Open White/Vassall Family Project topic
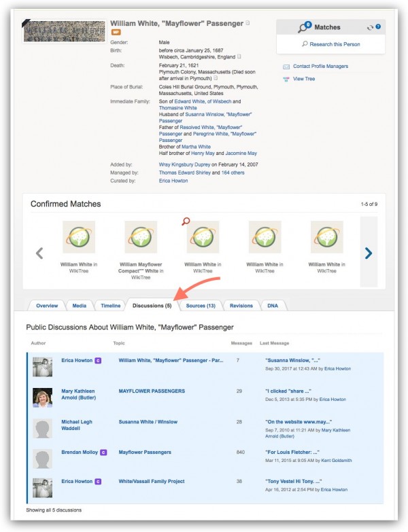Screen dimensions: 408x532 pos(152,482)
